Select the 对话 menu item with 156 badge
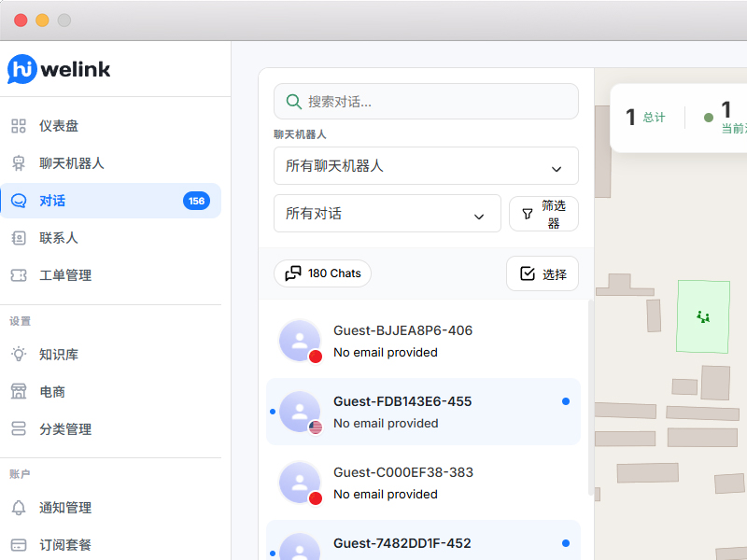The width and height of the screenshot is (747, 560). [110, 201]
